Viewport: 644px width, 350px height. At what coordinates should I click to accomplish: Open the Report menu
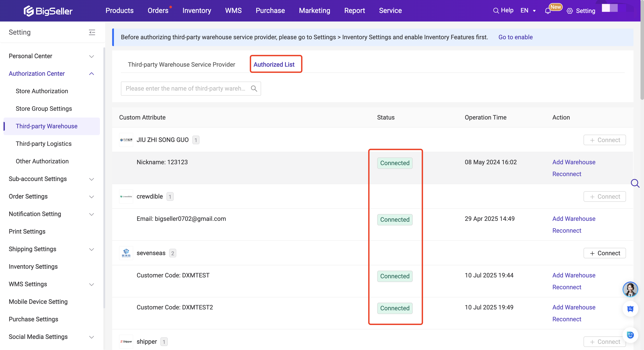coord(354,11)
